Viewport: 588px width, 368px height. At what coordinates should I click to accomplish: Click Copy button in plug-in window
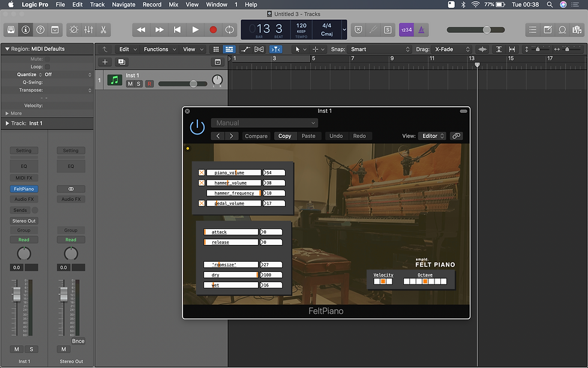coord(284,136)
